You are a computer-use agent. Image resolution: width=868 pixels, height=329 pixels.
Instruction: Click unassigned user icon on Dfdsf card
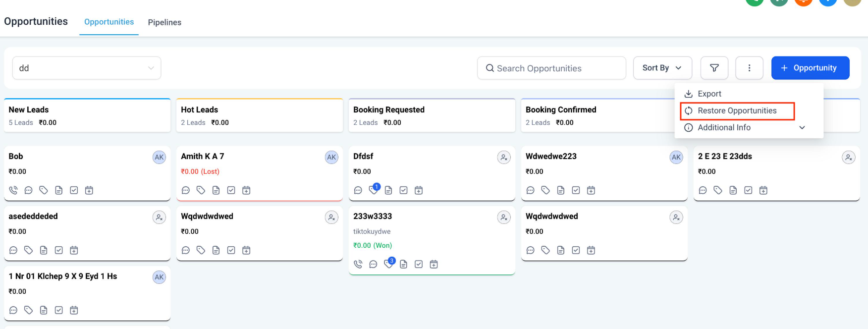(504, 157)
